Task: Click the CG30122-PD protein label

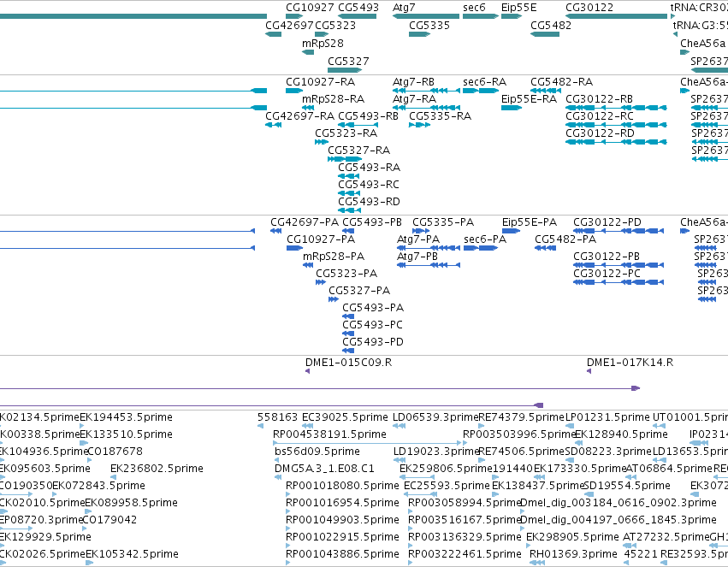Action: click(x=607, y=222)
